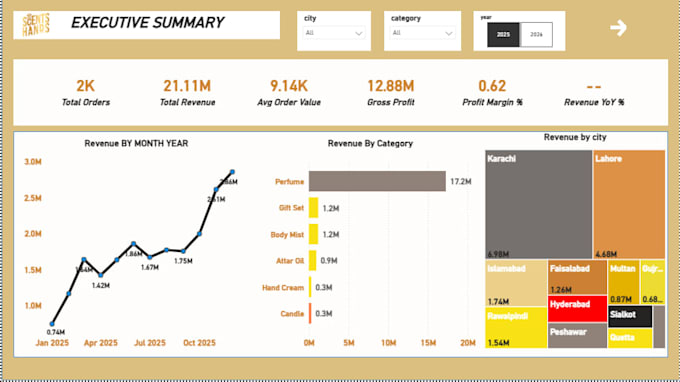This screenshot has width=680, height=382.
Task: Click the Avg Order Value 9.14K card
Action: 289,92
